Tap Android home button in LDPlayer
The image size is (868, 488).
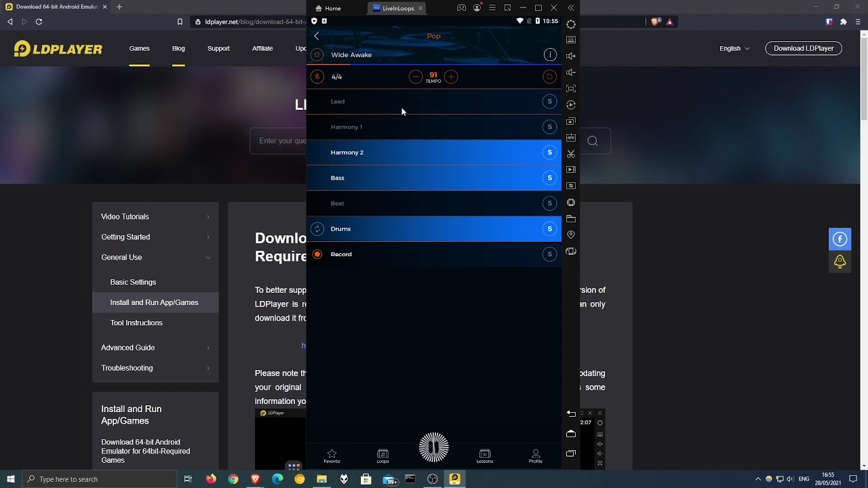tap(571, 434)
